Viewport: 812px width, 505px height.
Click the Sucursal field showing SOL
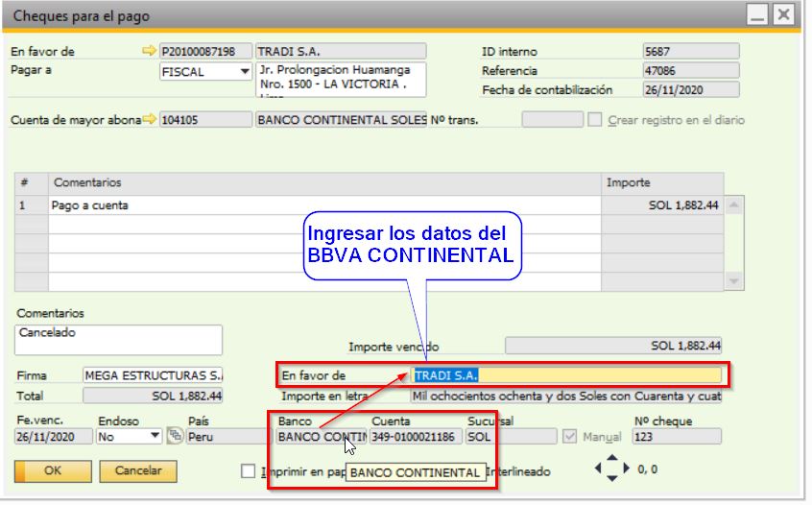click(x=512, y=437)
